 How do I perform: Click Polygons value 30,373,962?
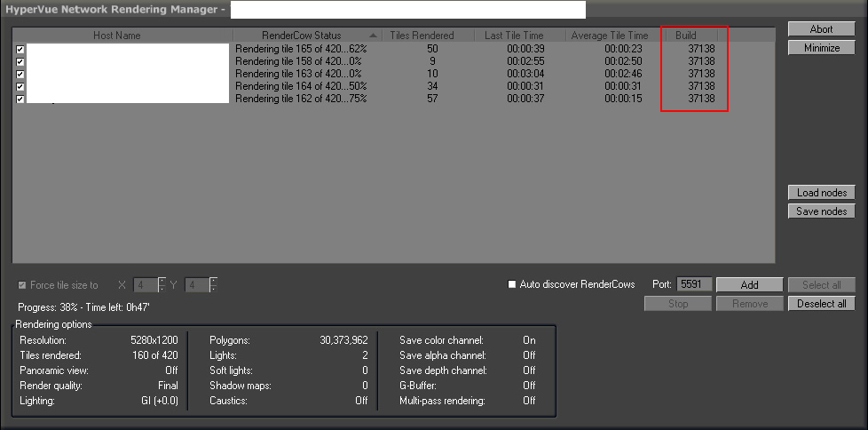tap(344, 340)
